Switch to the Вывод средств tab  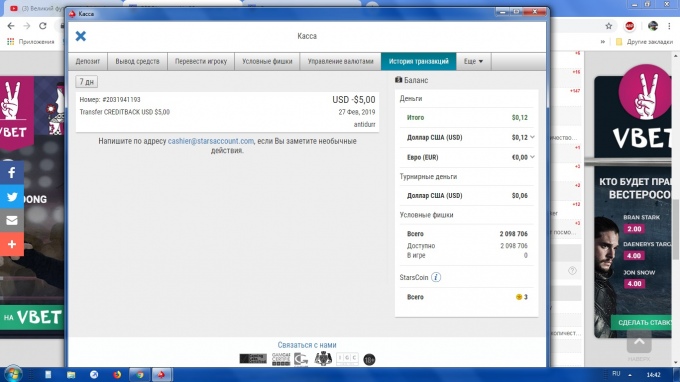pyautogui.click(x=137, y=61)
